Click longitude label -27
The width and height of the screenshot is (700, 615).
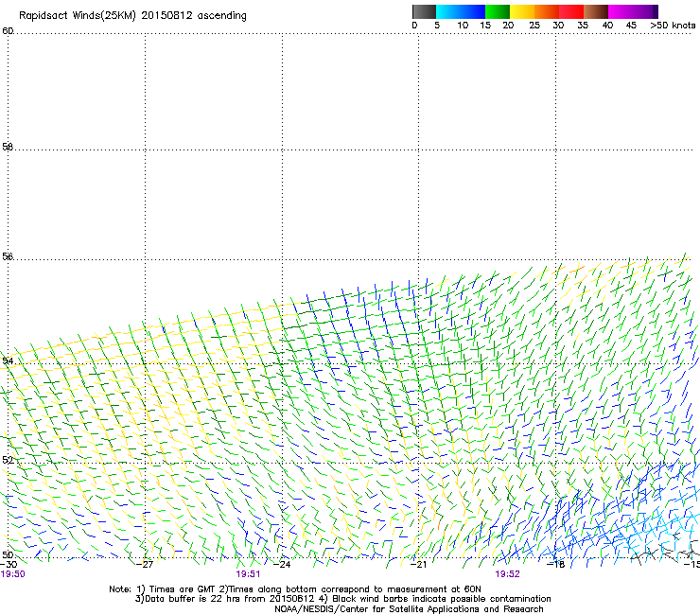(145, 565)
